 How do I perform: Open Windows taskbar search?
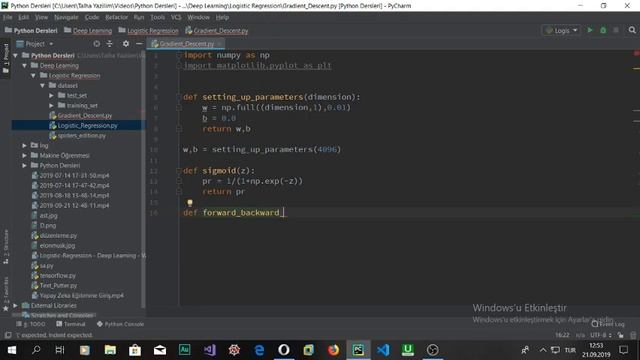point(36,350)
